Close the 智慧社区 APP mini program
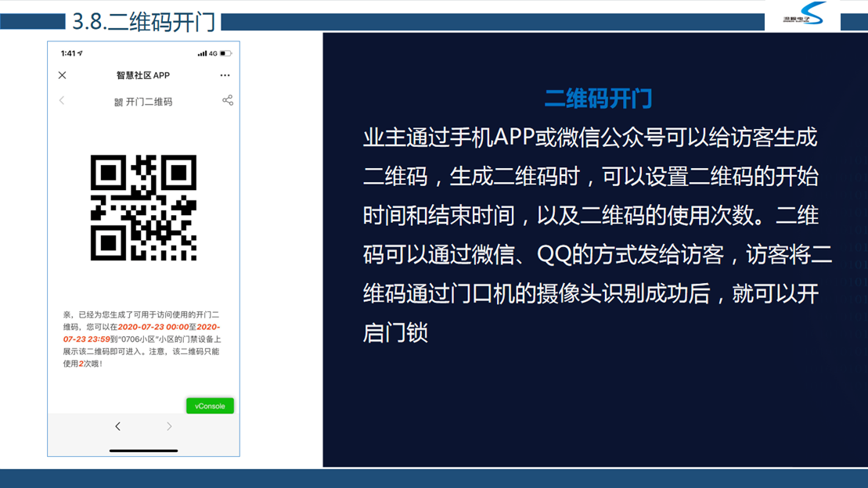 tap(63, 75)
